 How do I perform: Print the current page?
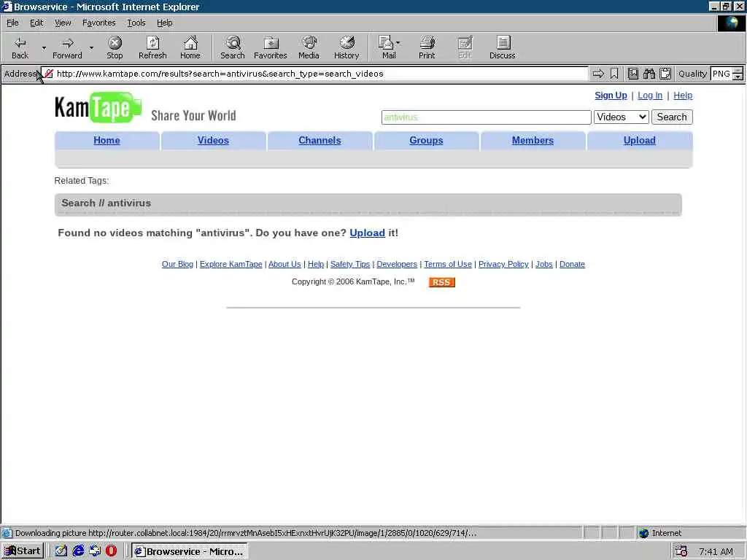(427, 47)
